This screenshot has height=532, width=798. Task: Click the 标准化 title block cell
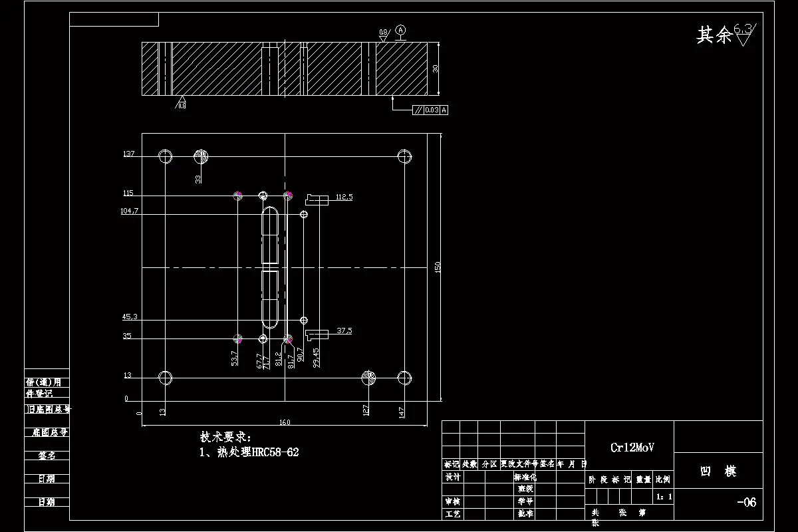[525, 477]
